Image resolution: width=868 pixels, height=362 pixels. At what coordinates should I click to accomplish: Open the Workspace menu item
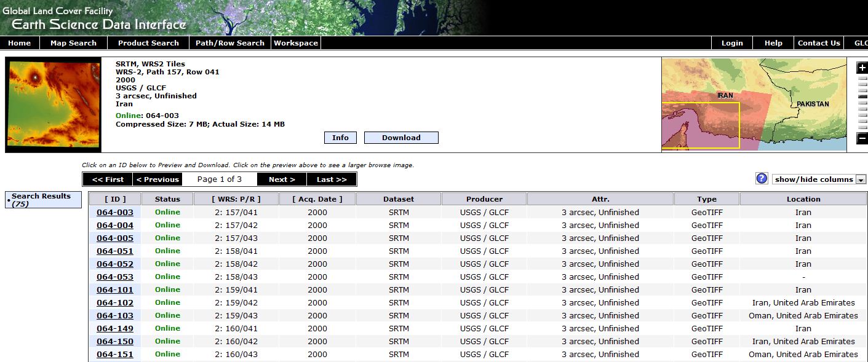pos(296,43)
